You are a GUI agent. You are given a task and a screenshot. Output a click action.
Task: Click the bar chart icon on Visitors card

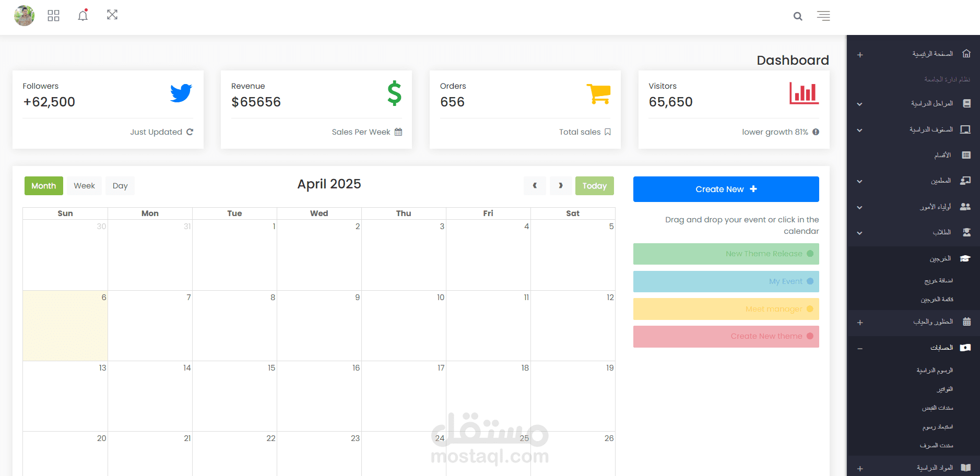(x=804, y=93)
